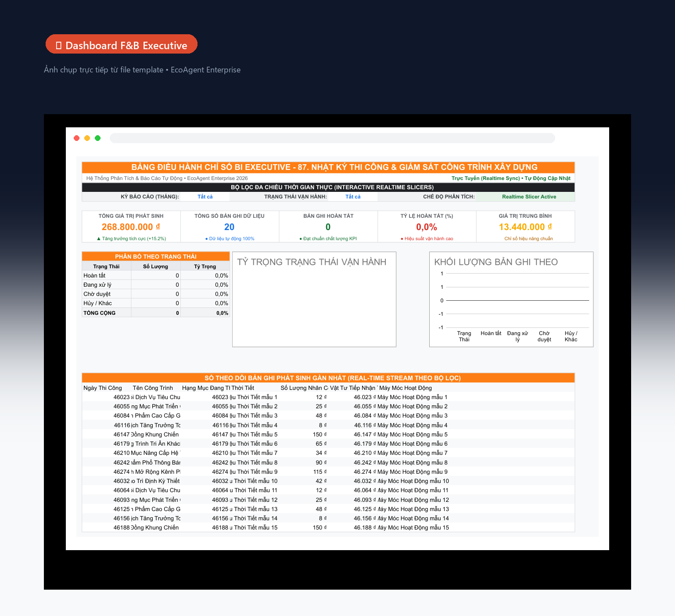Image resolution: width=675 pixels, height=616 pixels.
Task: Click the Bản Ghi Hoàn Tất value 0
Action: tap(328, 227)
